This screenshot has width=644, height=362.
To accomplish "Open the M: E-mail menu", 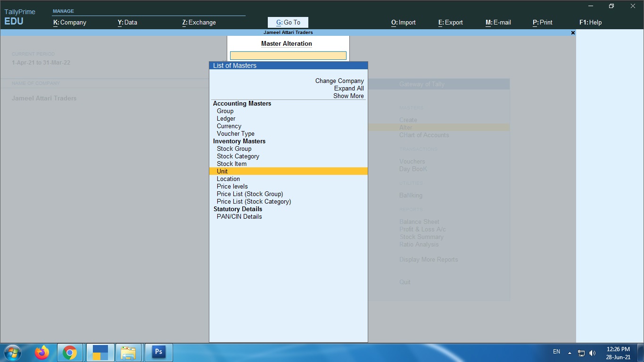I will pos(498,22).
